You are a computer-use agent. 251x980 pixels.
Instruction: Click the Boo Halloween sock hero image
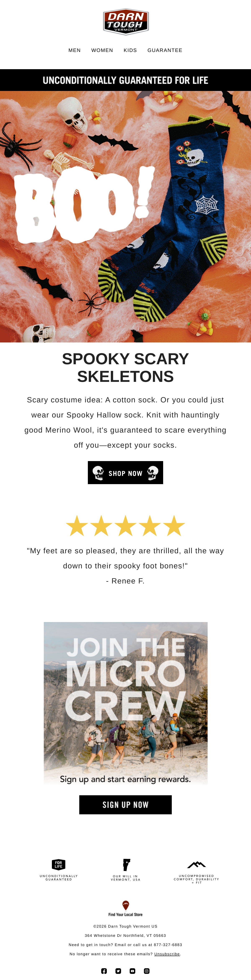point(125,216)
